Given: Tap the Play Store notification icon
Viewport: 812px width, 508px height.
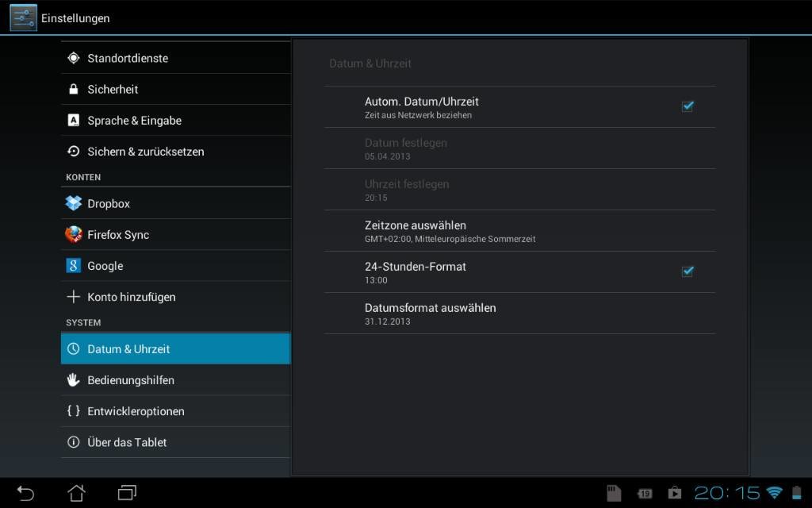Looking at the screenshot, I should coord(674,492).
